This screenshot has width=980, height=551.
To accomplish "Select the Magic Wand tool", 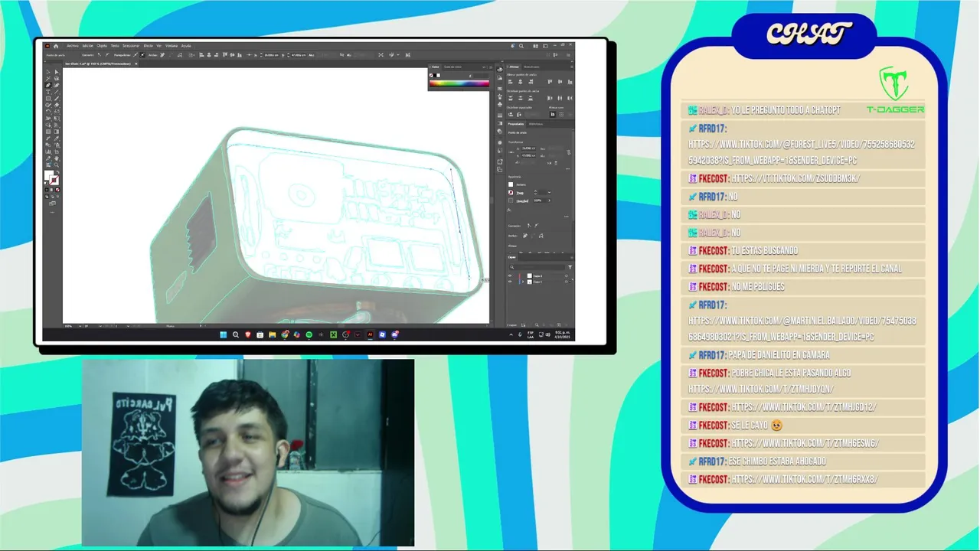I will pyautogui.click(x=48, y=79).
